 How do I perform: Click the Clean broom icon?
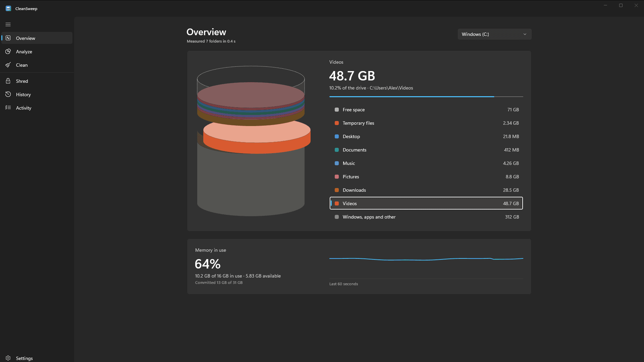click(x=8, y=65)
